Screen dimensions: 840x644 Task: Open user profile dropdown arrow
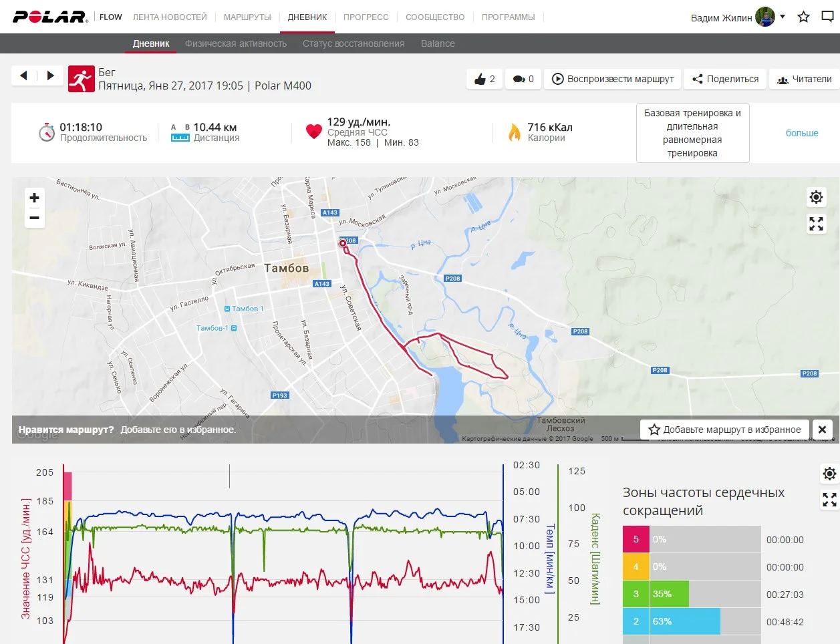pyautogui.click(x=783, y=17)
